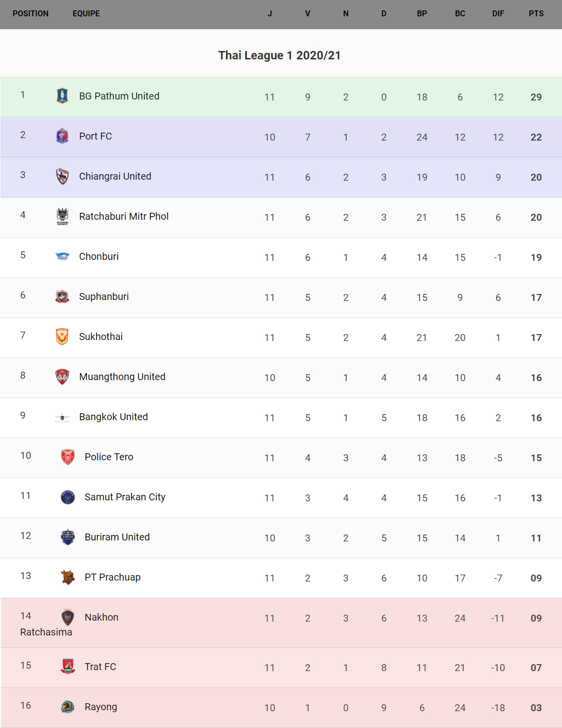562x728 pixels.
Task: Click the Port FC club logo
Action: 62,136
